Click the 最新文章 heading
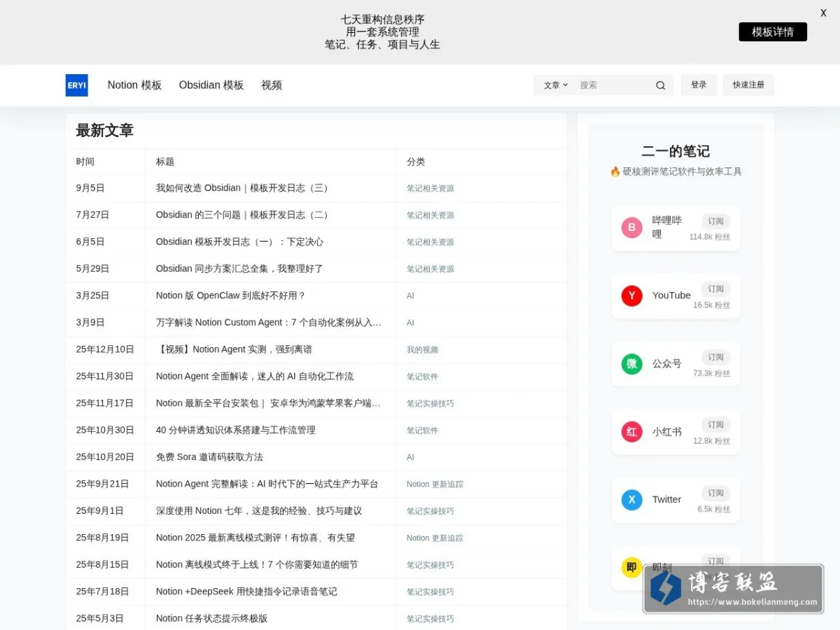This screenshot has width=840, height=630. (105, 131)
